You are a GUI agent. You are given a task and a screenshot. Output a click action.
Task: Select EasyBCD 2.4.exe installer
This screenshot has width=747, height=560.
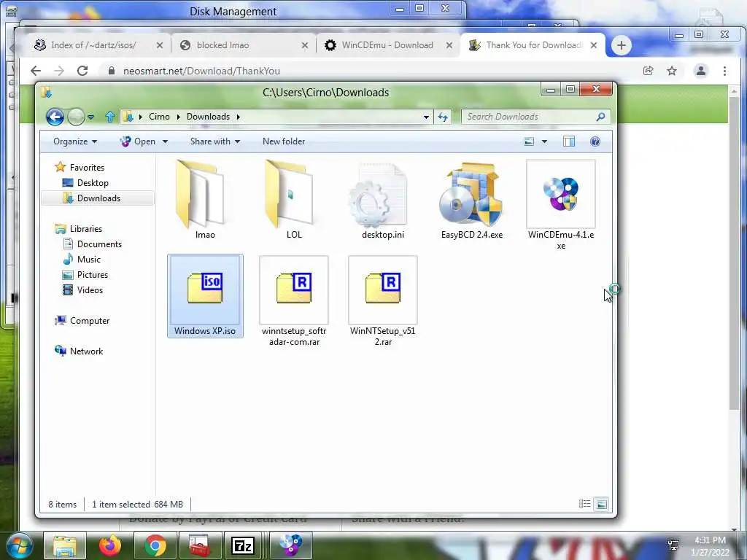pos(472,199)
